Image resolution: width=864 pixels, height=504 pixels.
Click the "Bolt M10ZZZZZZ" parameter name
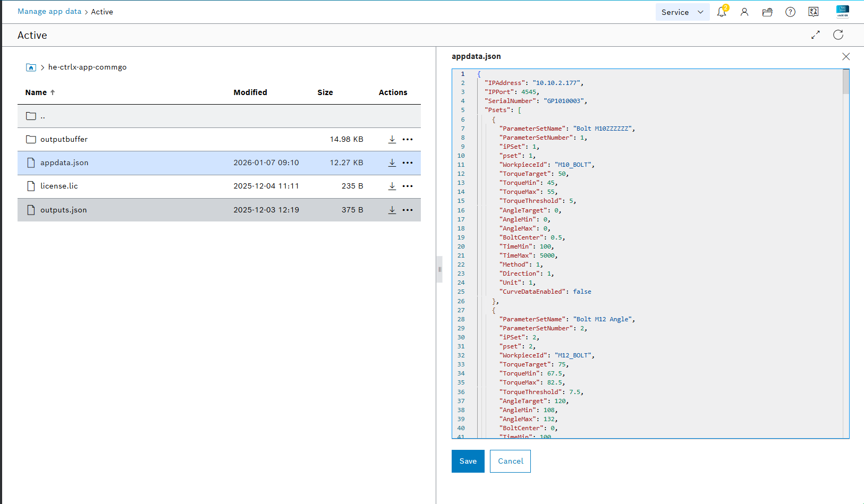click(x=602, y=129)
